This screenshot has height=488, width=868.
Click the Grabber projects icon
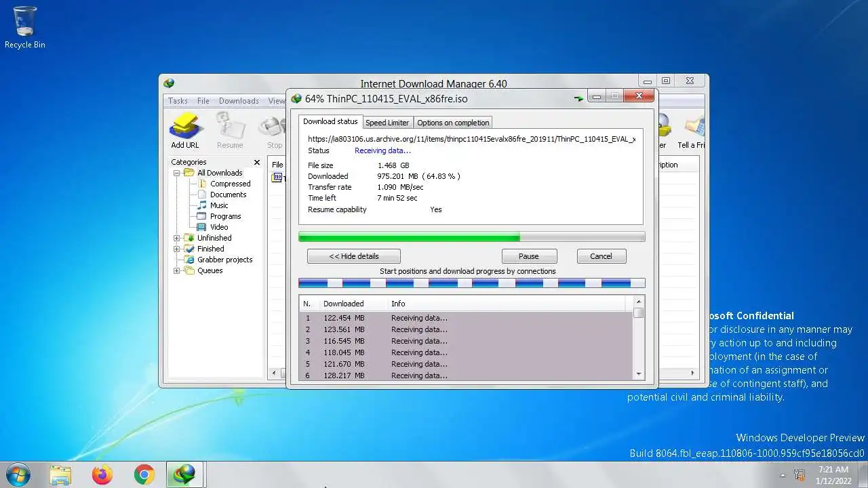pyautogui.click(x=189, y=260)
